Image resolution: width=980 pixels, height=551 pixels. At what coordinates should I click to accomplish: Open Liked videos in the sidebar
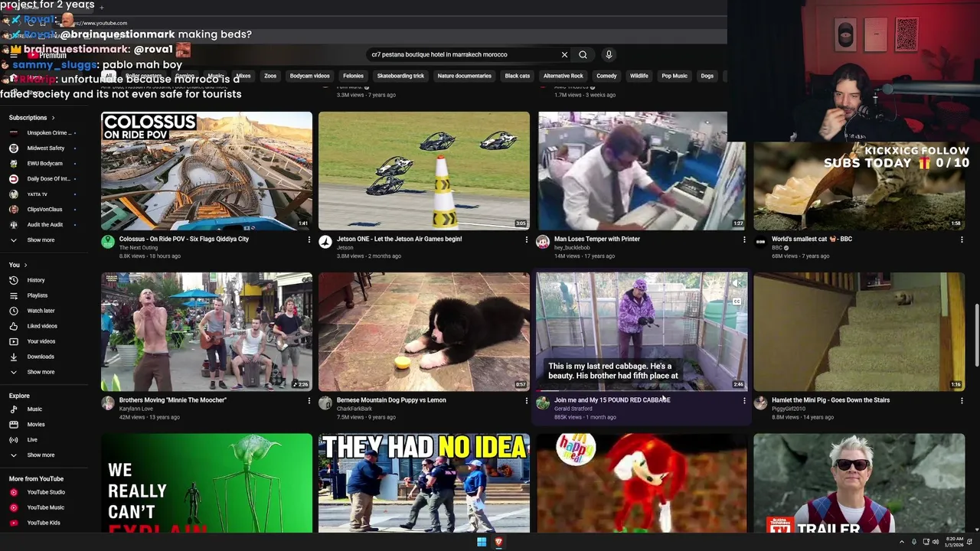coord(42,326)
